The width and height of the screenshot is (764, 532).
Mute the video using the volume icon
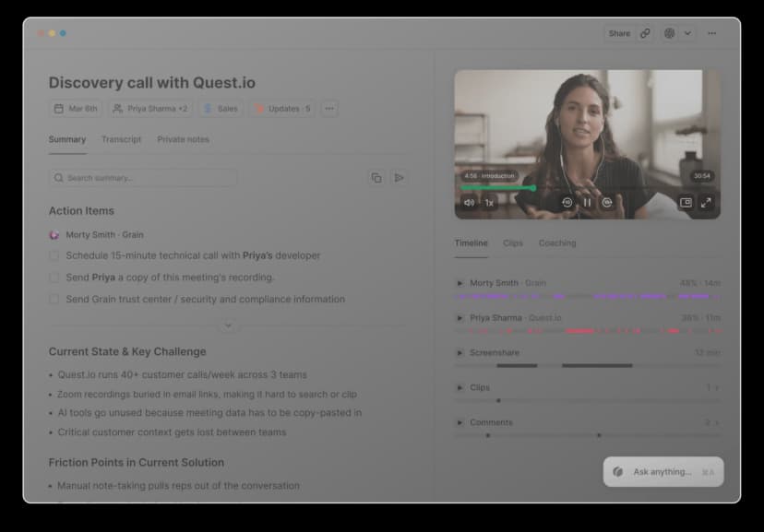point(470,203)
